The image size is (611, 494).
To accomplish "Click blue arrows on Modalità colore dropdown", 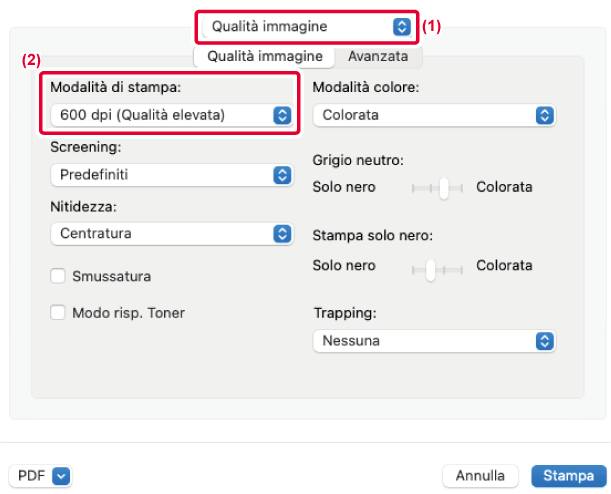I will [x=545, y=115].
